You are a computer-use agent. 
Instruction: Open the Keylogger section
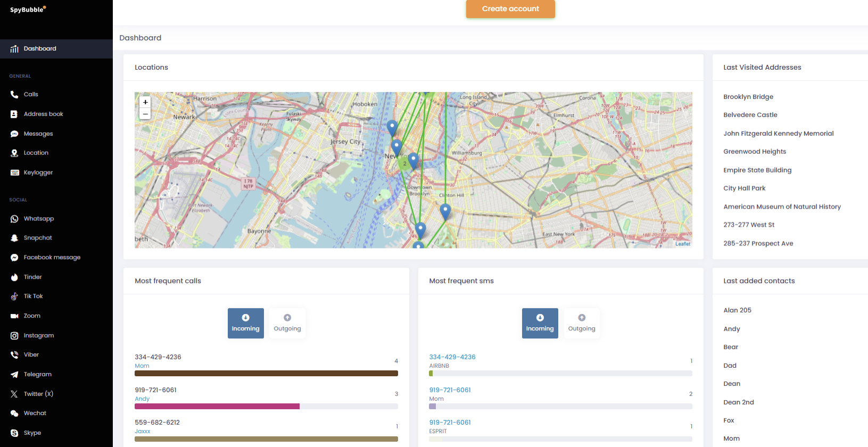click(x=38, y=172)
